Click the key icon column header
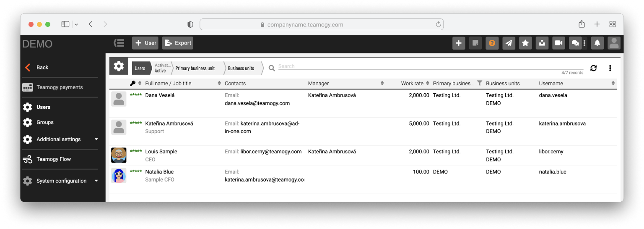644x229 pixels. [x=133, y=83]
